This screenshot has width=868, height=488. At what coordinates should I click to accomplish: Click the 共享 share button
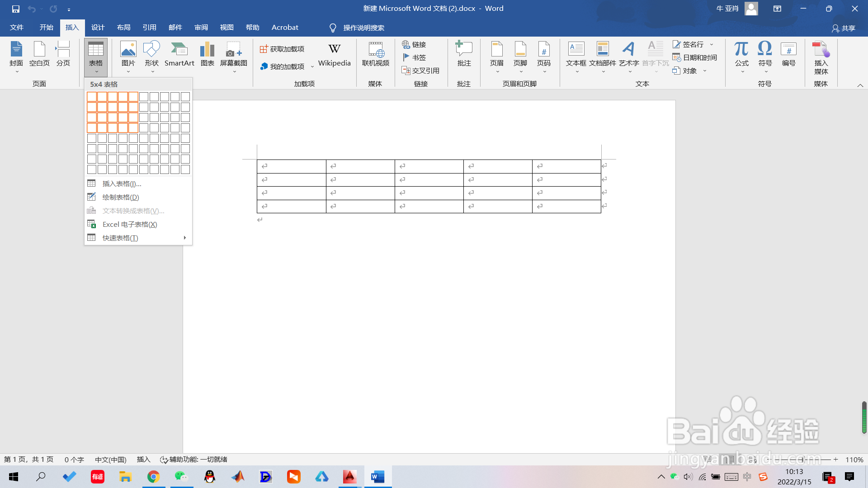point(844,28)
